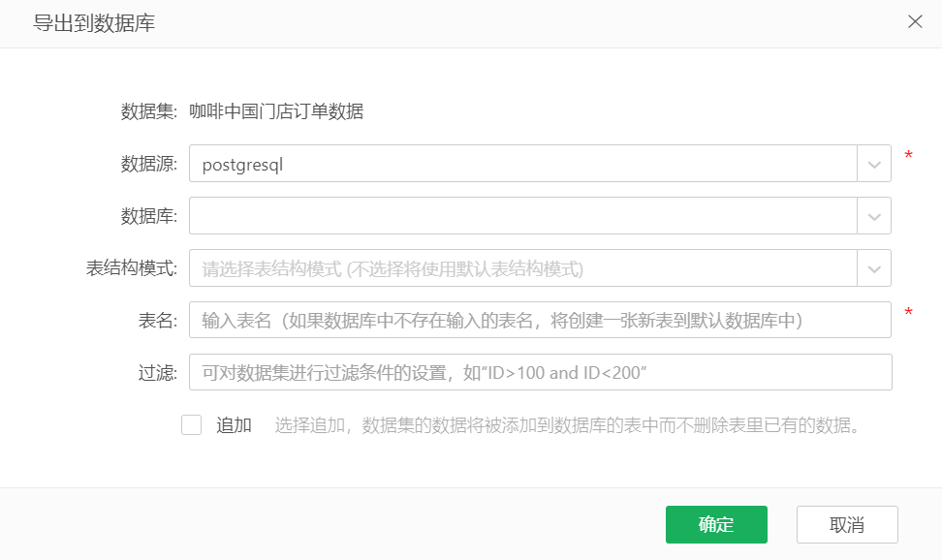The height and width of the screenshot is (560, 942).
Task: Click the empty 数据库 selection box
Action: (522, 216)
